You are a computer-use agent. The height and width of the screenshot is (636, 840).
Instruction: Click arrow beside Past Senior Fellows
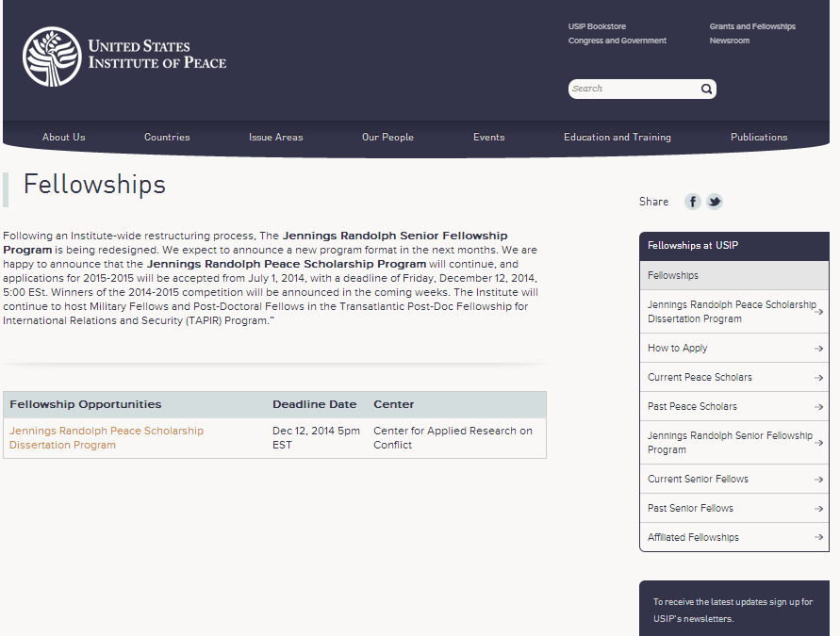click(819, 509)
